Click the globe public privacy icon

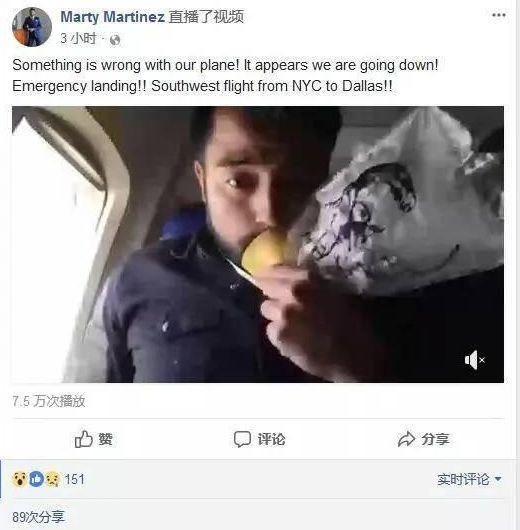coord(115,40)
